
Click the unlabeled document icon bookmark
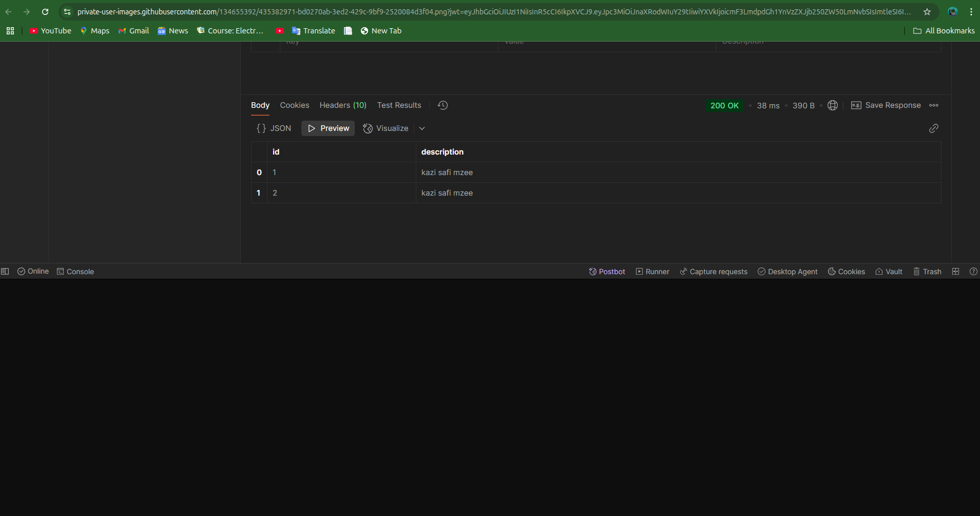click(x=348, y=31)
